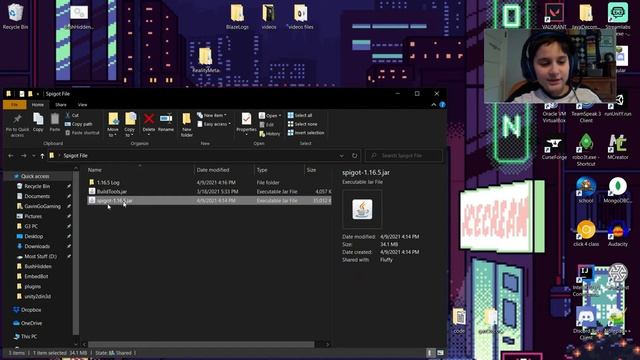Image resolution: width=640 pixels, height=360 pixels.
Task: Click Invert selection in ribbon
Action: pos(306,133)
